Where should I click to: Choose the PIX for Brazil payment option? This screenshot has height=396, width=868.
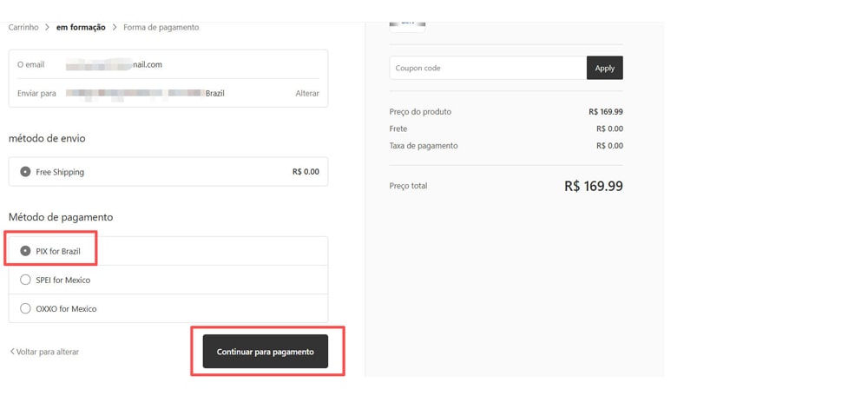coord(25,251)
